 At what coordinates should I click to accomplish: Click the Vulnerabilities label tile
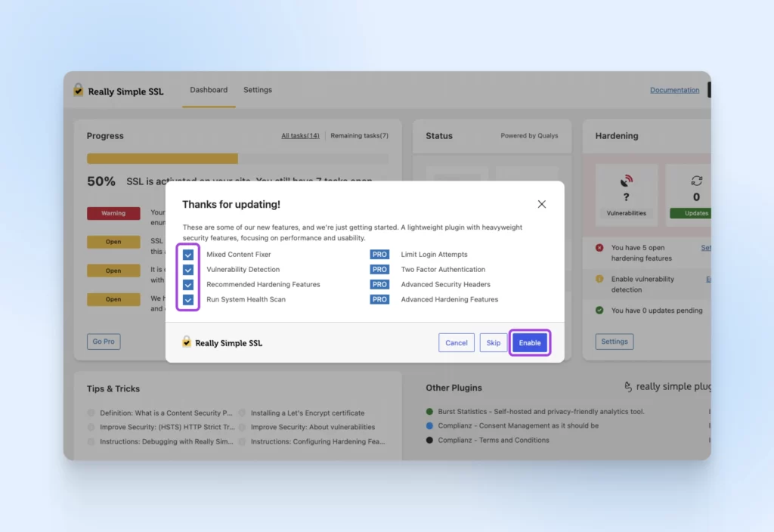pyautogui.click(x=627, y=213)
